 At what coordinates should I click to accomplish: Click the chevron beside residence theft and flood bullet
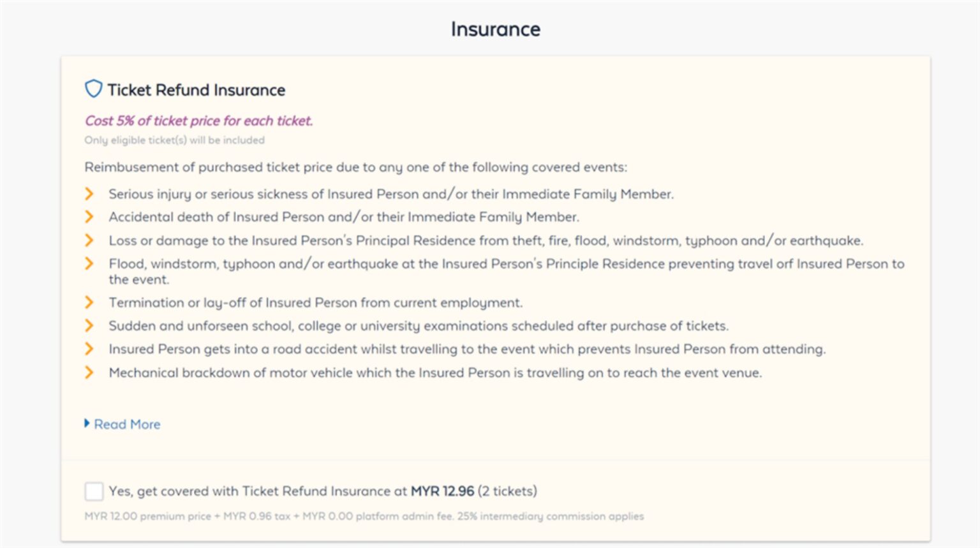pos(89,241)
